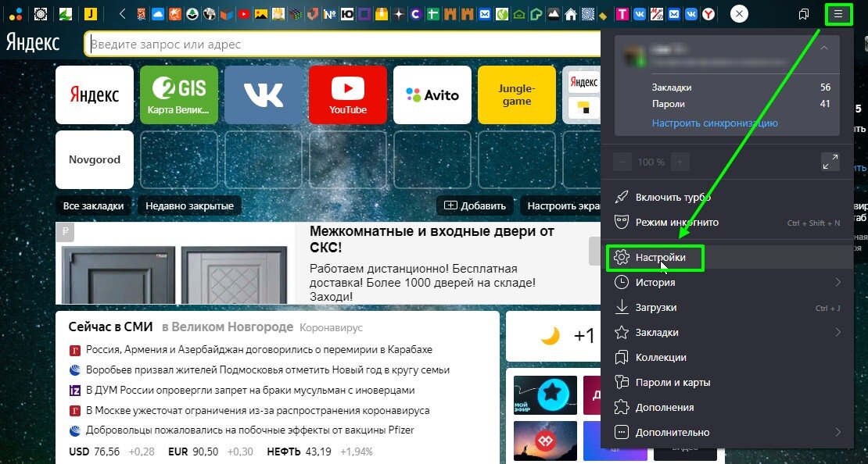Open the hamburger main menu button
This screenshot has width=868, height=464.
pos(838,14)
